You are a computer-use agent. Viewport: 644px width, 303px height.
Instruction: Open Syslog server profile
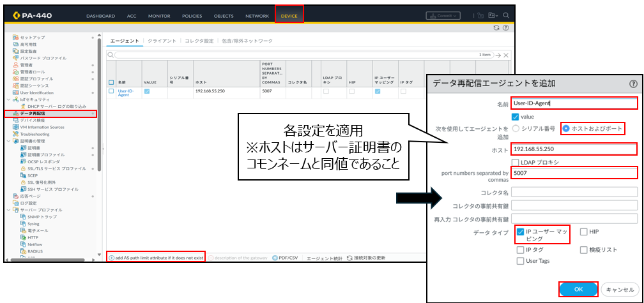click(33, 223)
